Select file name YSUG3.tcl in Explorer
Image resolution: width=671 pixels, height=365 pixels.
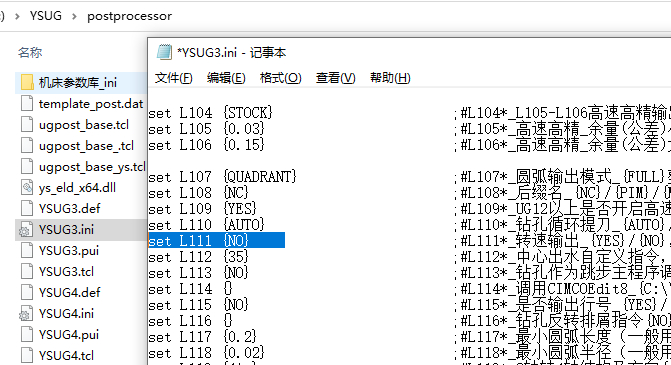[x=66, y=271]
